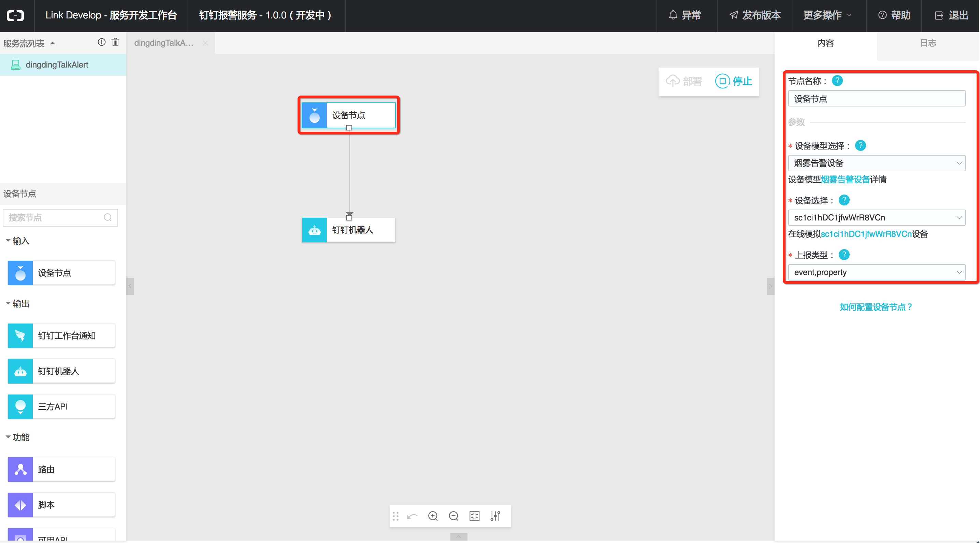980x544 pixels.
Task: Click the Link Develop logo icon
Action: (16, 15)
